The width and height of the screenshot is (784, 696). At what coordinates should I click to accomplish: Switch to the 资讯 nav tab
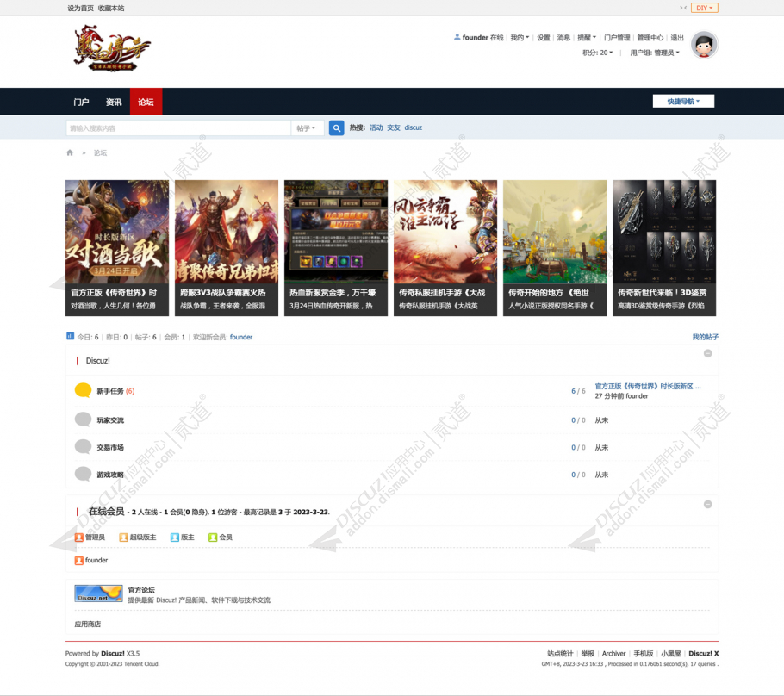(114, 102)
